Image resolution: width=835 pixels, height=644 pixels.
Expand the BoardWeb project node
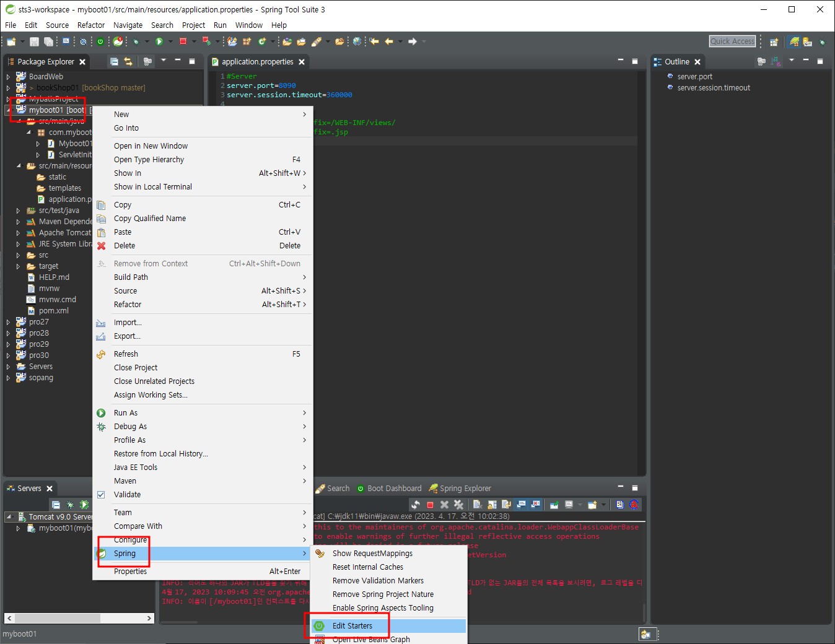click(x=8, y=77)
